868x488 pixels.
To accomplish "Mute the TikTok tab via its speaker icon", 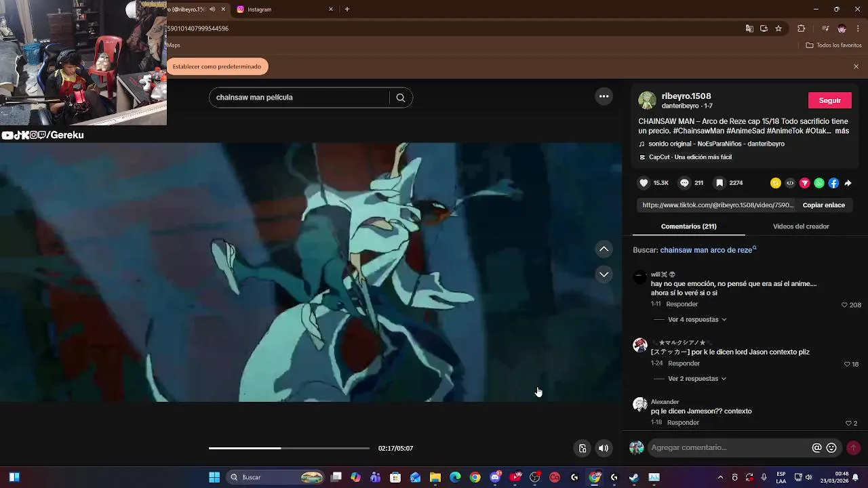I will click(x=212, y=9).
